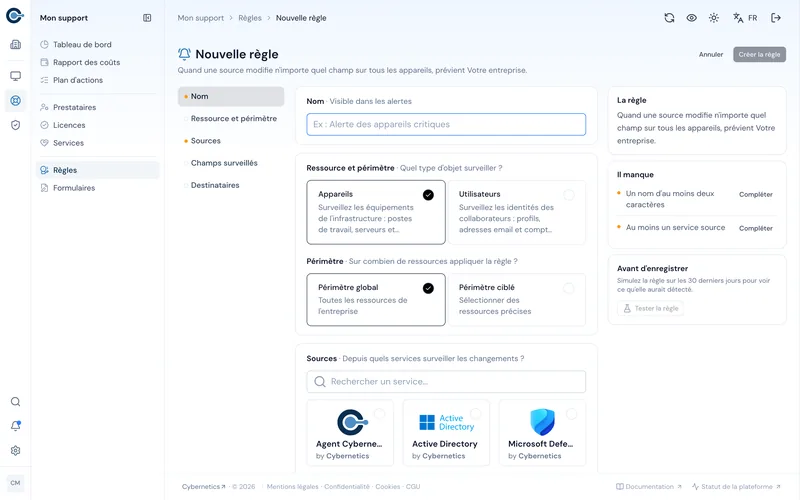Open Mentions légales link
This screenshot has width=800, height=500.
[292, 487]
